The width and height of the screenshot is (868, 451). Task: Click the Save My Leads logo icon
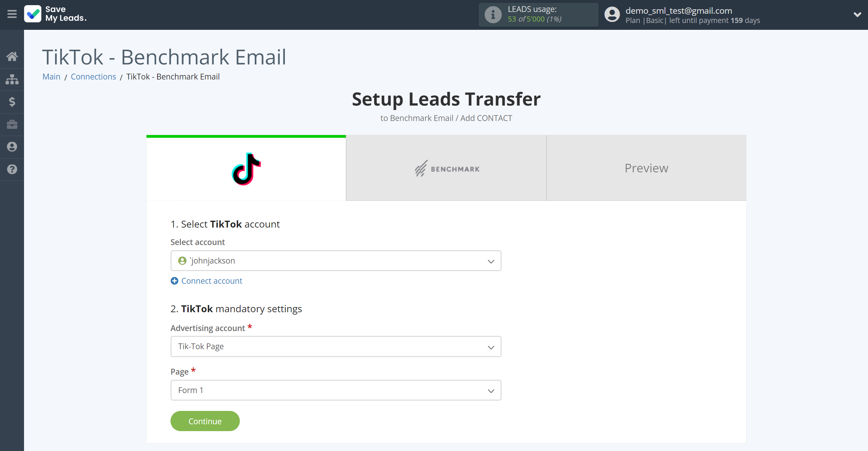(x=32, y=14)
